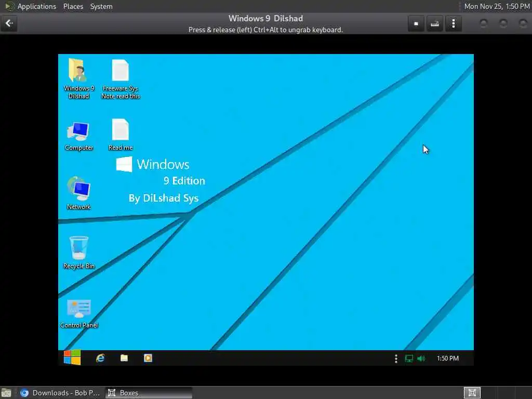Open the Freeware Sys Note read this file

tap(121, 79)
